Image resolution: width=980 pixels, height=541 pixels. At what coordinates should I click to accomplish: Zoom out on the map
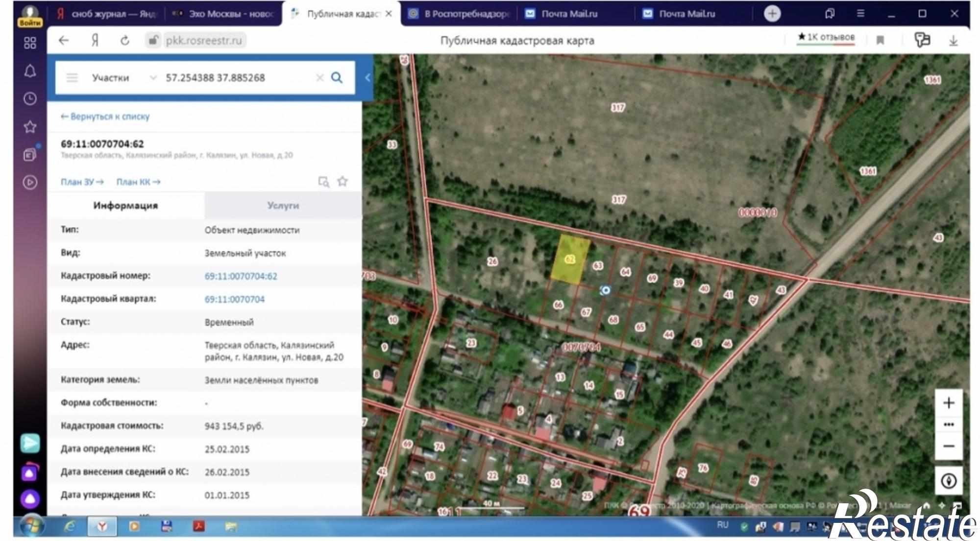point(949,446)
